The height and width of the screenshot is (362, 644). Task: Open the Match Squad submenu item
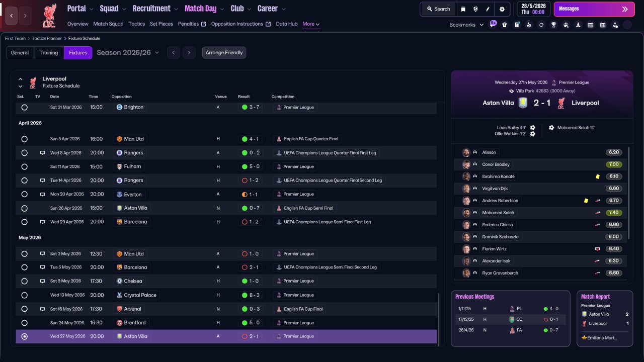(x=108, y=24)
